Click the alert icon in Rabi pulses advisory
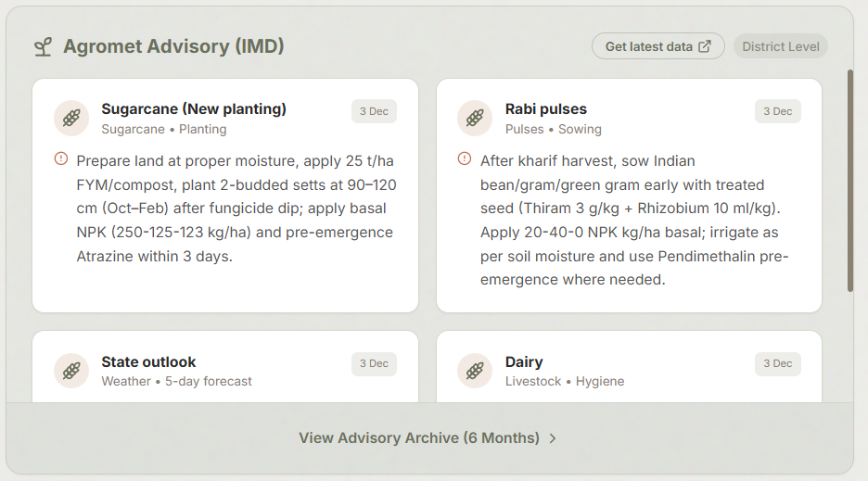 coord(465,158)
